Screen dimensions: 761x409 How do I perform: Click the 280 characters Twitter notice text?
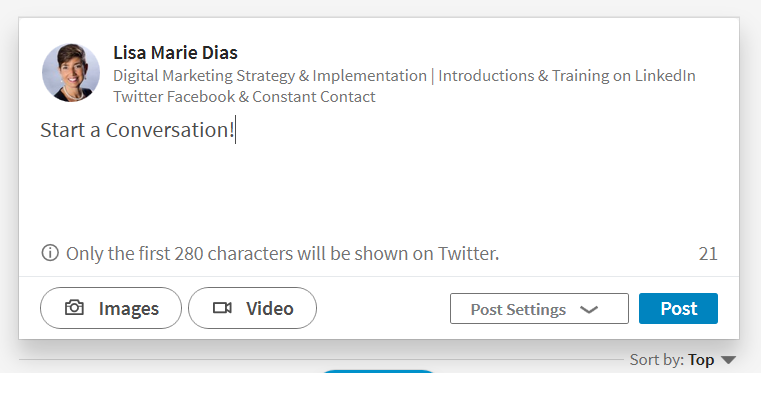282,254
